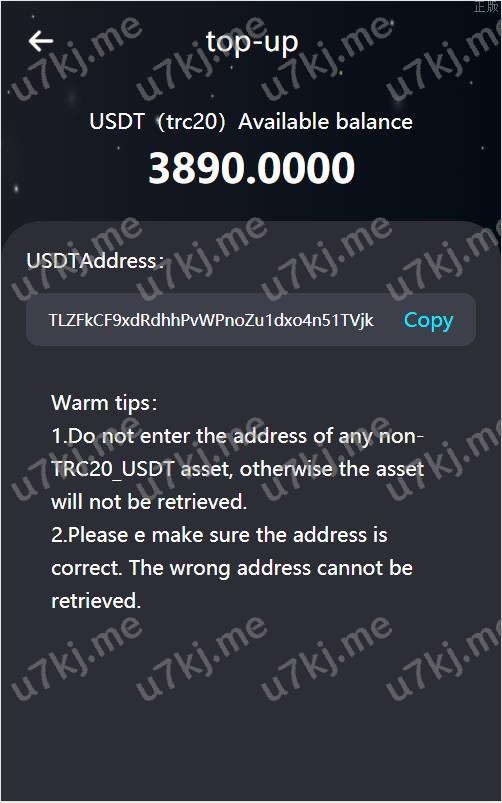Tap the Warm tips: heading

tap(104, 403)
